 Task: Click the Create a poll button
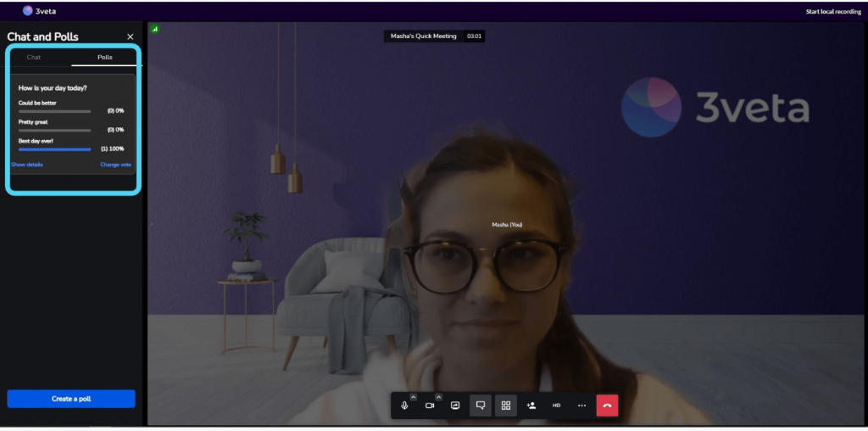(71, 399)
